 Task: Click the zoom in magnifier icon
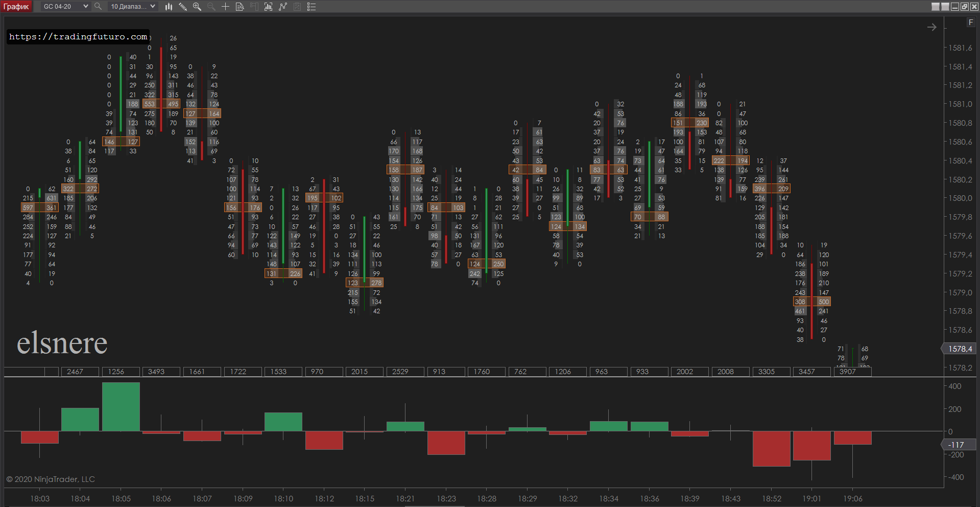197,7
